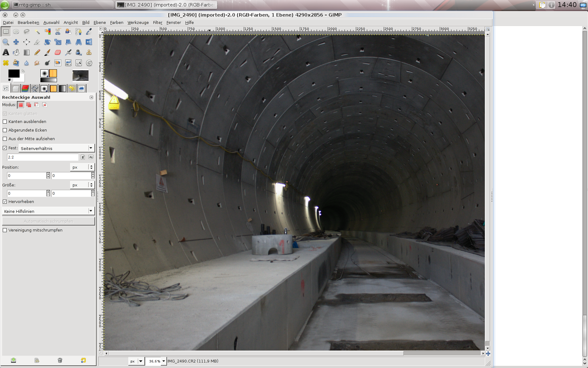Select the Clone stamp tool

(89, 52)
